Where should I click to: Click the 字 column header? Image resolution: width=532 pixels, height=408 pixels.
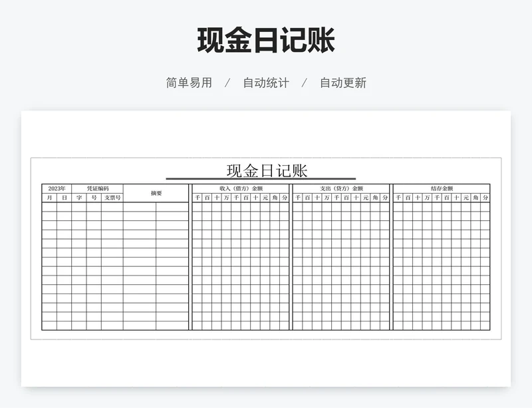click(79, 198)
